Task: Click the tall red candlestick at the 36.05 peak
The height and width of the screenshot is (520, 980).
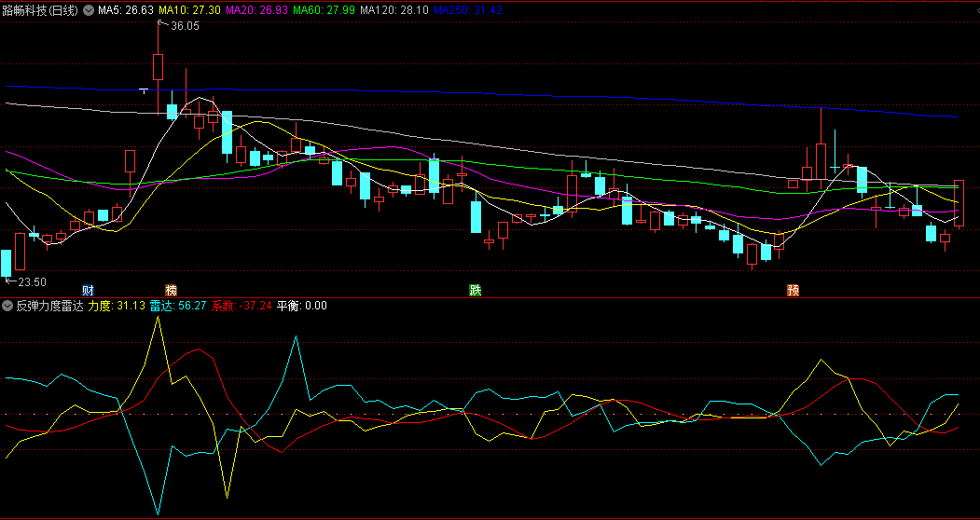Action: [x=158, y=67]
